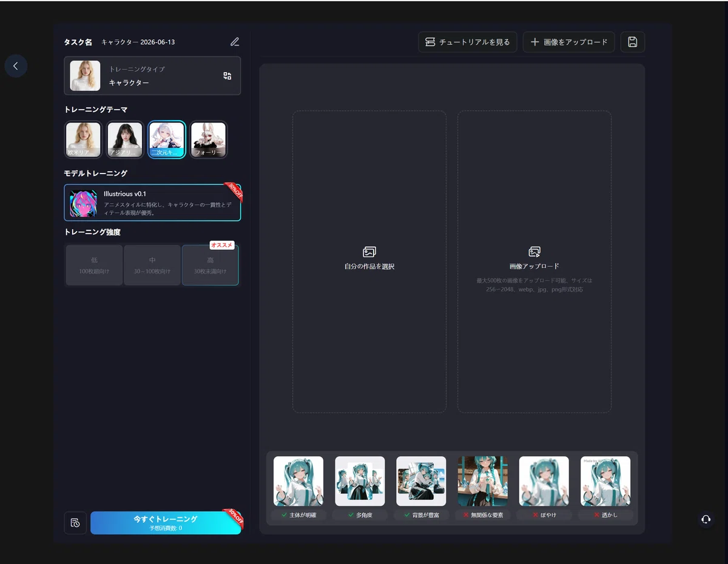This screenshot has height=564, width=728.
Task: Open the save icon button
Action: coord(633,42)
